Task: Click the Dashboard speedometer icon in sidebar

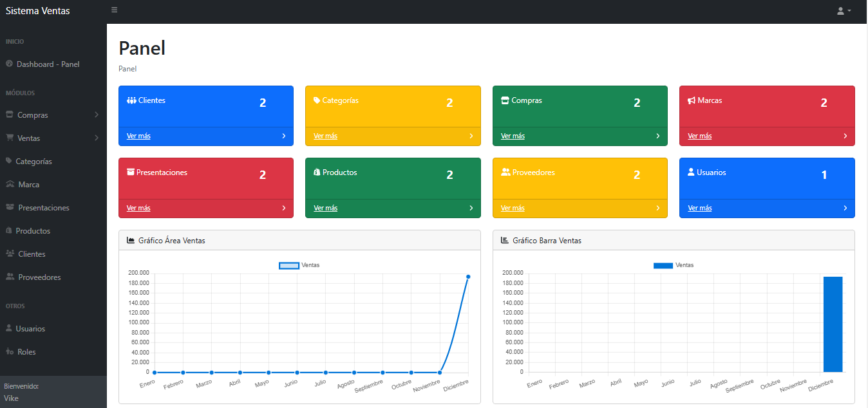Action: pyautogui.click(x=9, y=64)
